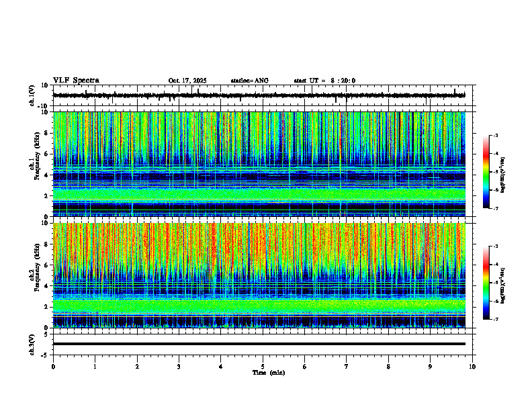Click the 'ch.3(V)' axis label

point(32,345)
